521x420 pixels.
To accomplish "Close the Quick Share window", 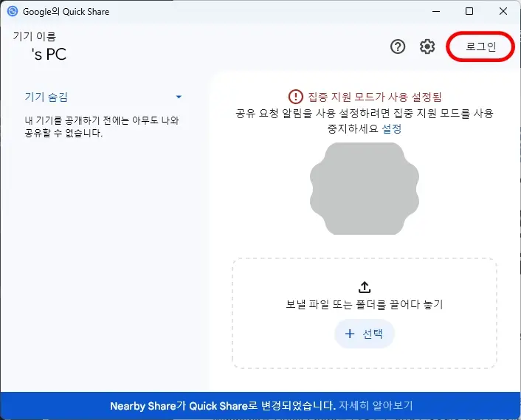I will pyautogui.click(x=503, y=11).
